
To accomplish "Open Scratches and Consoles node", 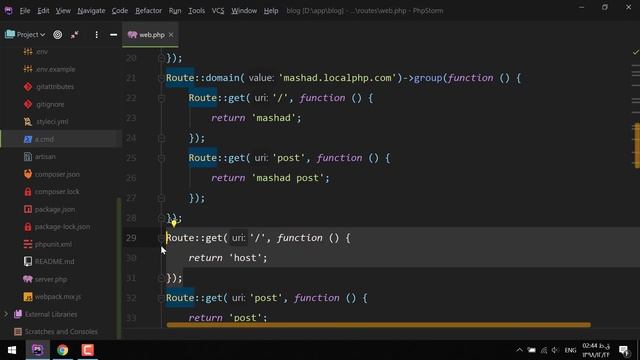I will (x=61, y=331).
